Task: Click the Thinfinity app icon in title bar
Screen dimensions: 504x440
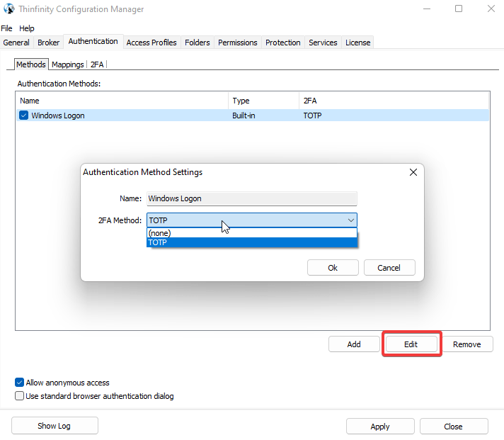Action: tap(9, 9)
